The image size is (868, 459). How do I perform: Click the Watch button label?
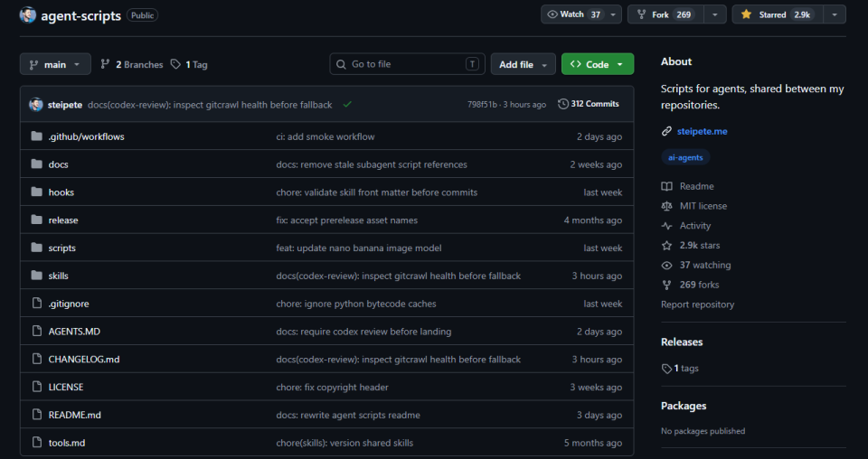point(571,14)
